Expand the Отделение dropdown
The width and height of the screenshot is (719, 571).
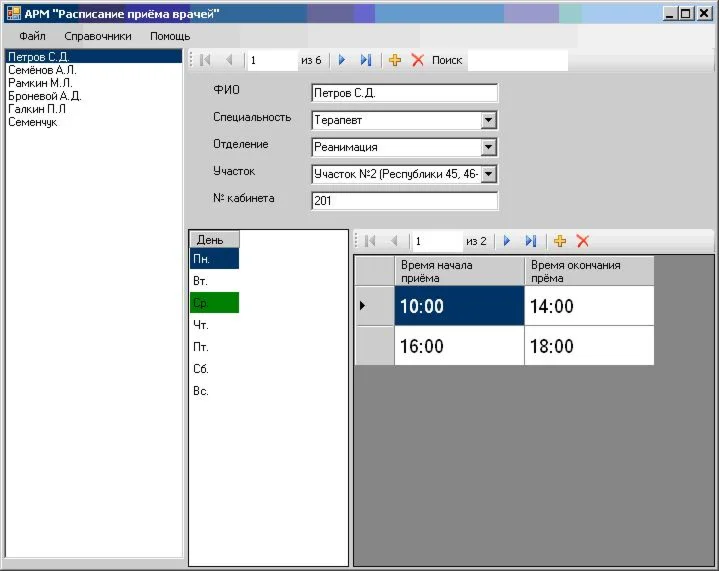click(x=489, y=147)
